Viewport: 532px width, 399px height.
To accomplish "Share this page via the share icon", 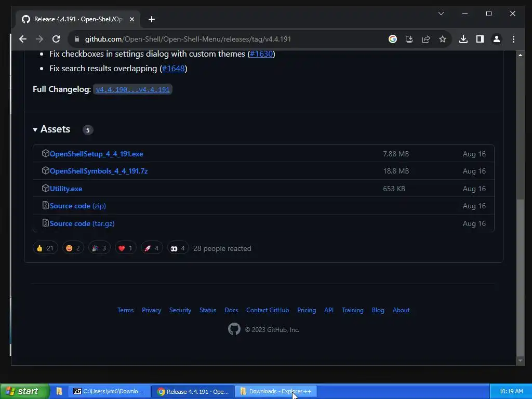I will click(426, 39).
